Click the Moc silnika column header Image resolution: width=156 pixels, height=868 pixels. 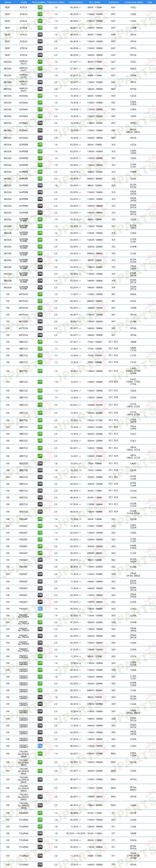click(x=95, y=2)
